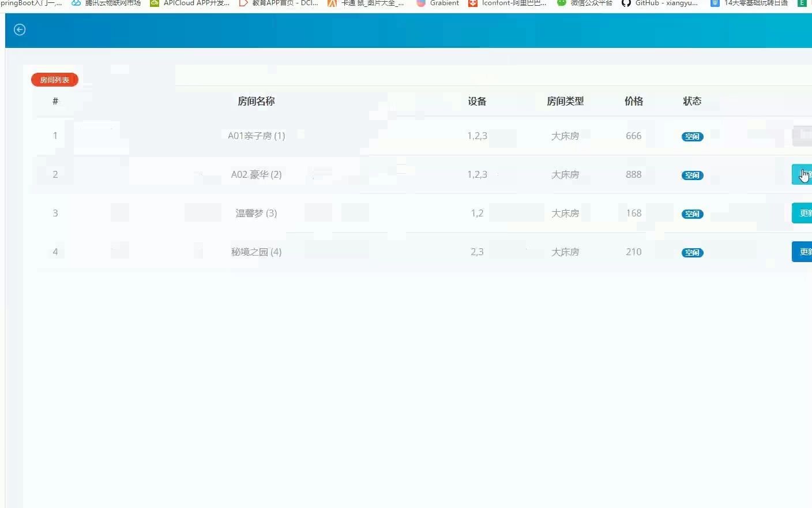Open the GitHub xiangyu bookmark

659,3
